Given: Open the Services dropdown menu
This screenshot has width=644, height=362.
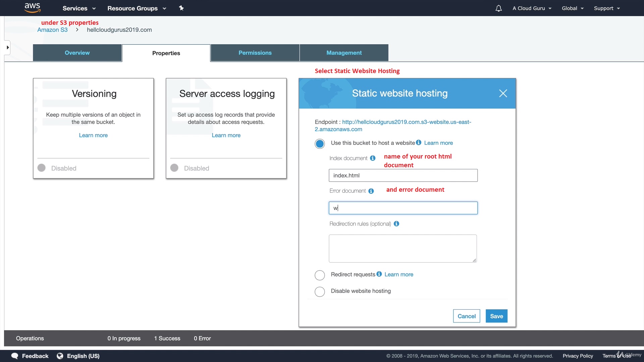Looking at the screenshot, I should [79, 8].
